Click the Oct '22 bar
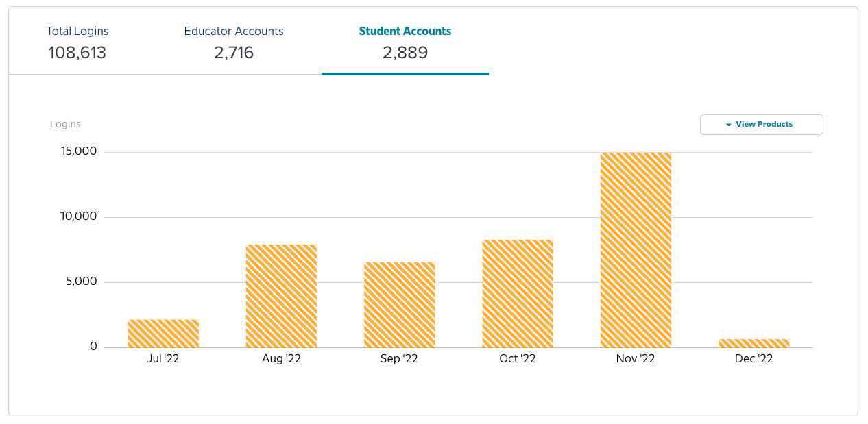This screenshot has height=424, width=868. (518, 292)
